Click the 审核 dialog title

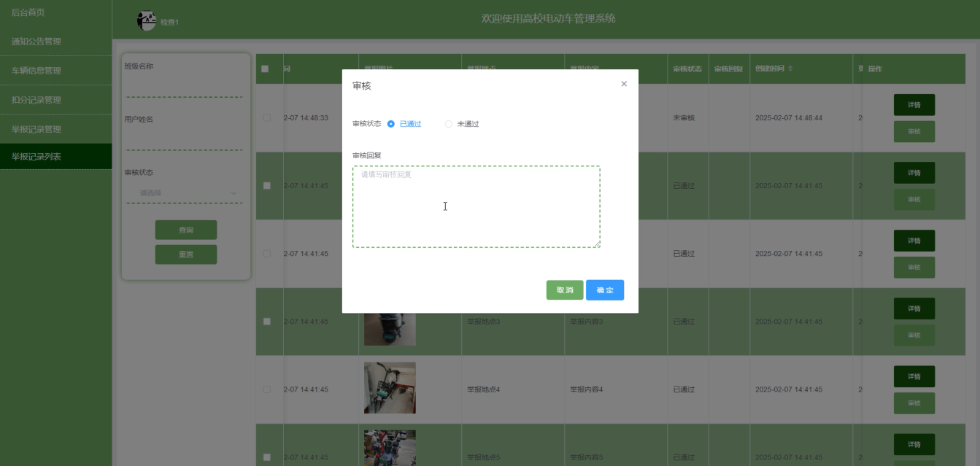(x=362, y=86)
